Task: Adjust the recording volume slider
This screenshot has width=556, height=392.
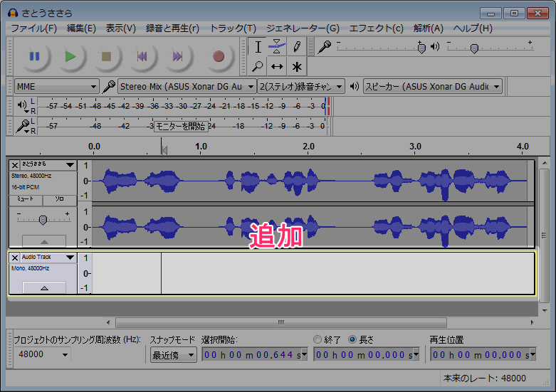Action: point(421,48)
